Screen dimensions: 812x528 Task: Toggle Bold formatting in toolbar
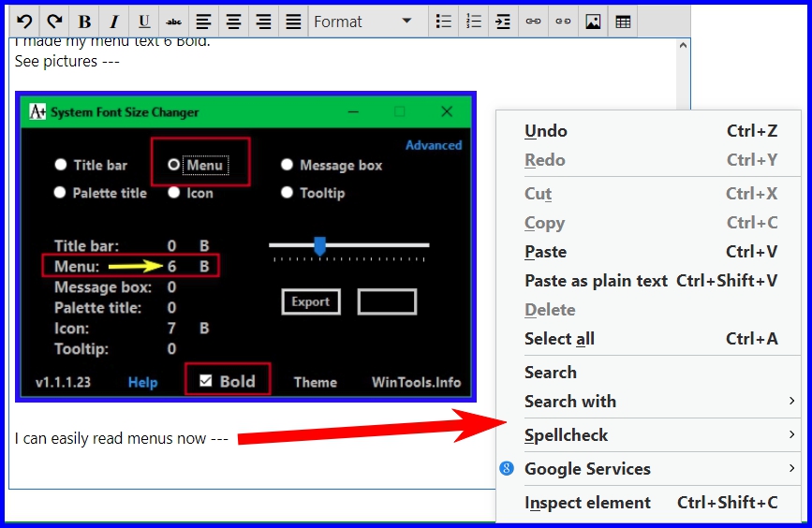click(84, 22)
